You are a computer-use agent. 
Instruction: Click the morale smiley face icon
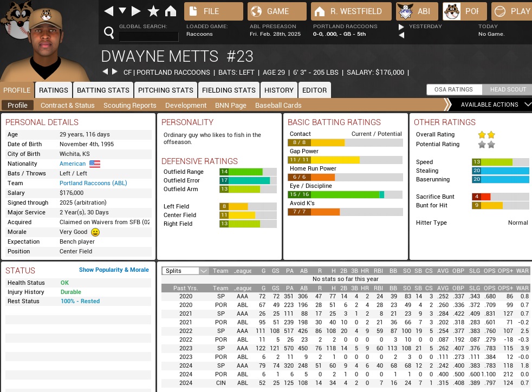pos(95,232)
